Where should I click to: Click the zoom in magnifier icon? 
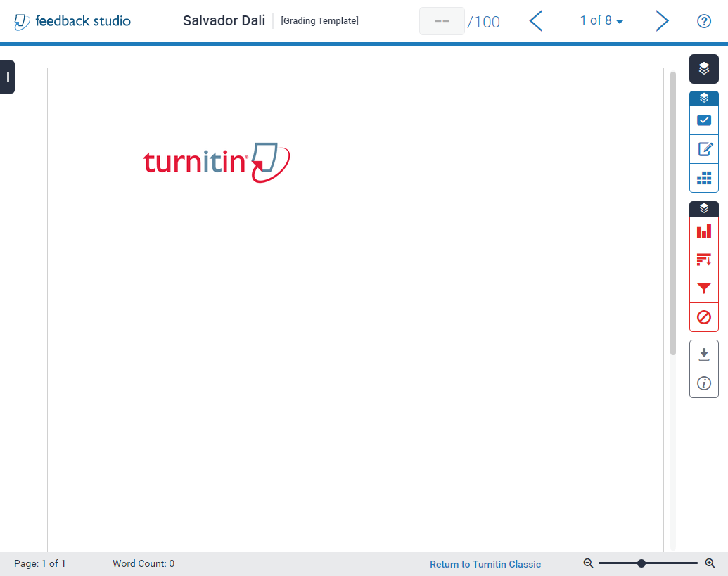pos(710,563)
